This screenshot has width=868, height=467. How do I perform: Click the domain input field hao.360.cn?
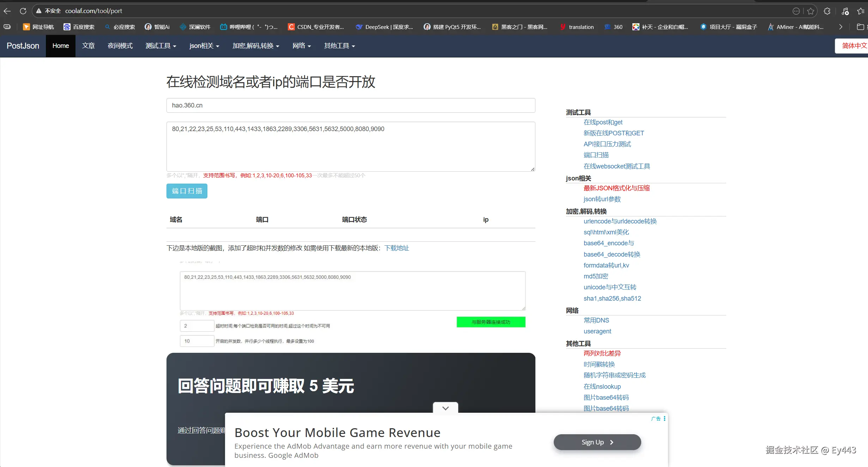point(351,105)
